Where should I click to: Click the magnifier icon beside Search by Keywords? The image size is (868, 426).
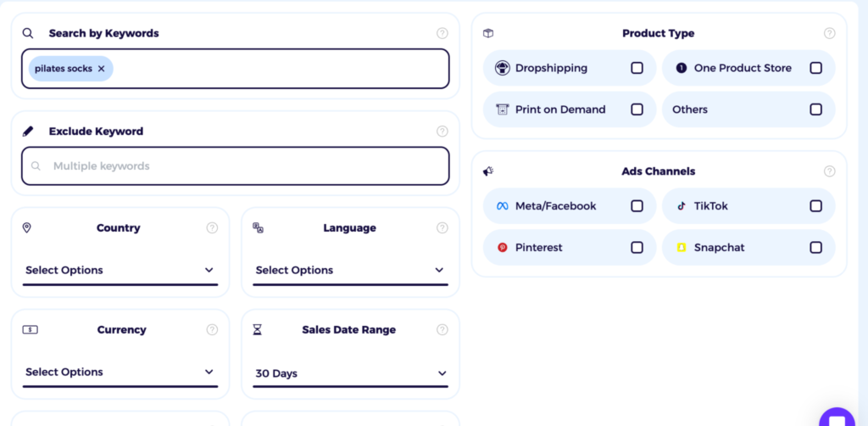tap(28, 33)
